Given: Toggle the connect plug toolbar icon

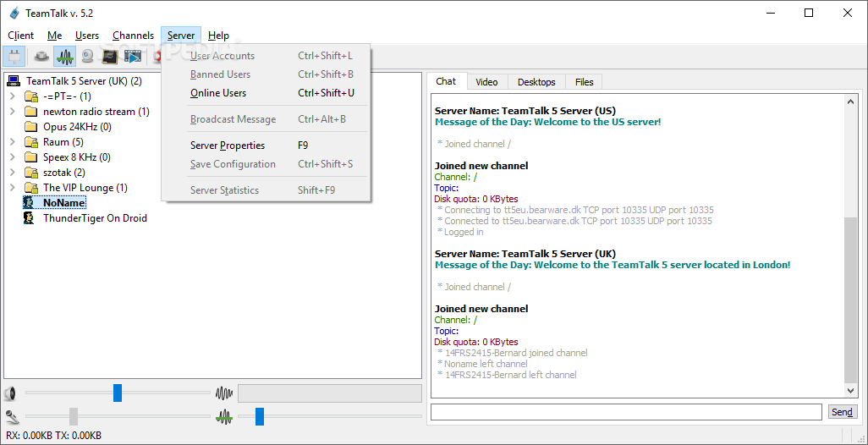Looking at the screenshot, I should tap(14, 57).
